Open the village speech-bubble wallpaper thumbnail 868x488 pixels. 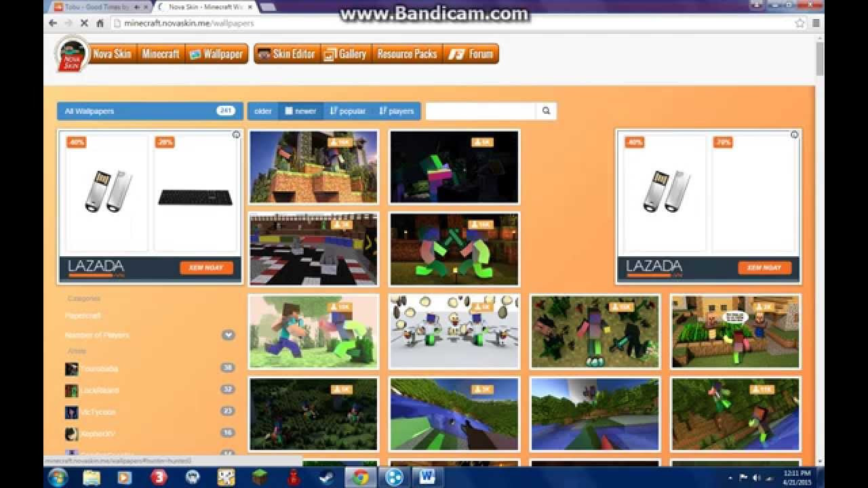[736, 331]
